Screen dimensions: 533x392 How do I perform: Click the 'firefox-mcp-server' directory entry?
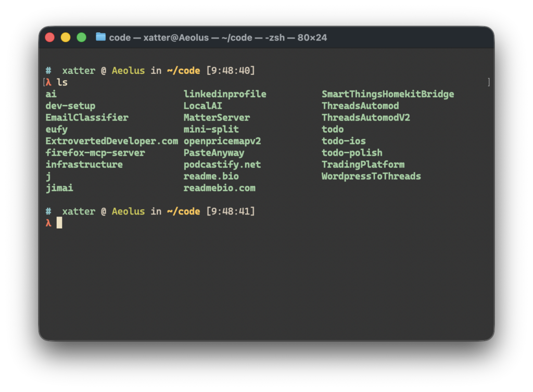pyautogui.click(x=95, y=153)
